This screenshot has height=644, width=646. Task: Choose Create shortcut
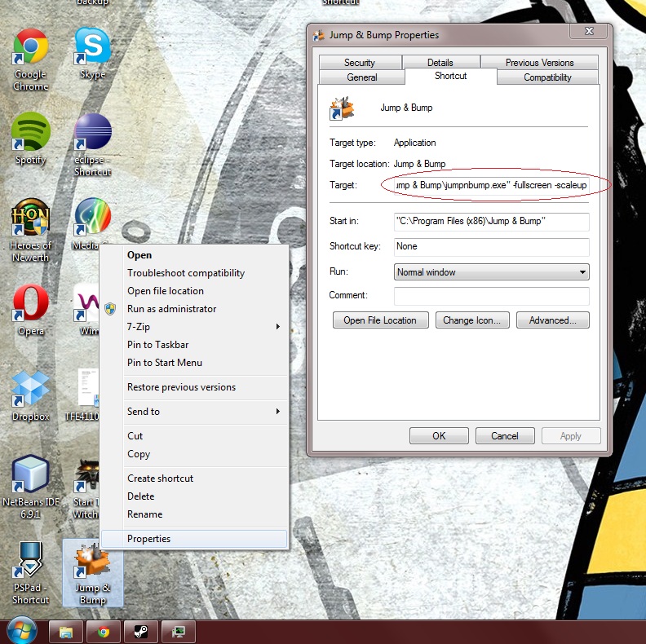pos(193,478)
